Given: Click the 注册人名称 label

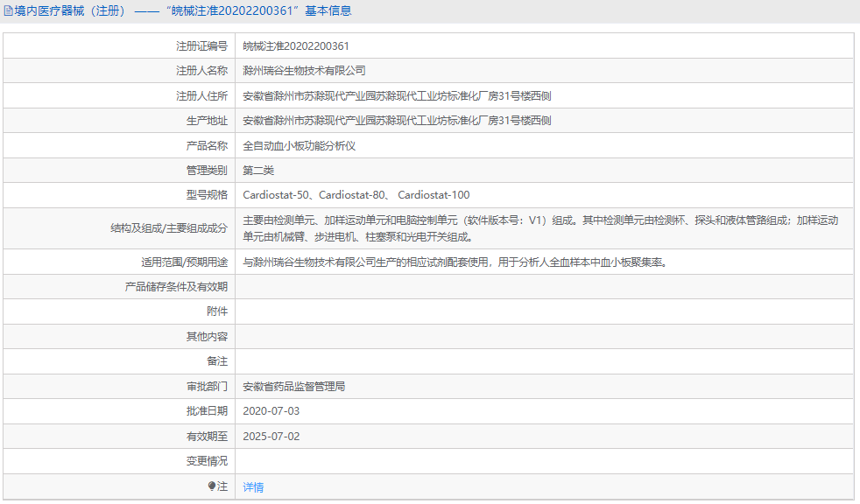Looking at the screenshot, I should coord(201,71).
